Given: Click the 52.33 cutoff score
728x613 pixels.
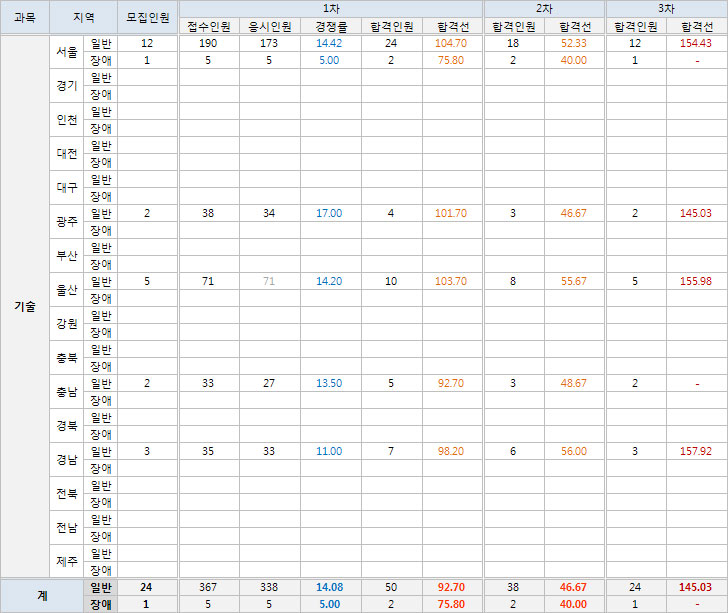Looking at the screenshot, I should [x=574, y=43].
